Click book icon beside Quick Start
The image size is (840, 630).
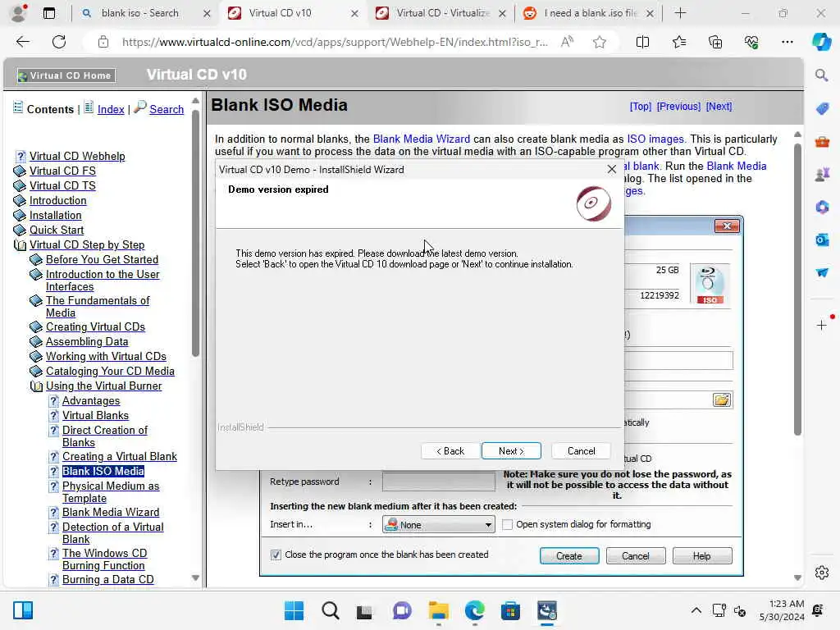20,230
